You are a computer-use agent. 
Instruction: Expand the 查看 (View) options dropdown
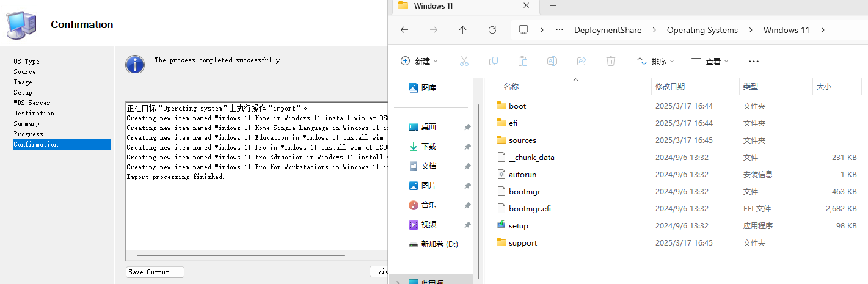pyautogui.click(x=710, y=61)
